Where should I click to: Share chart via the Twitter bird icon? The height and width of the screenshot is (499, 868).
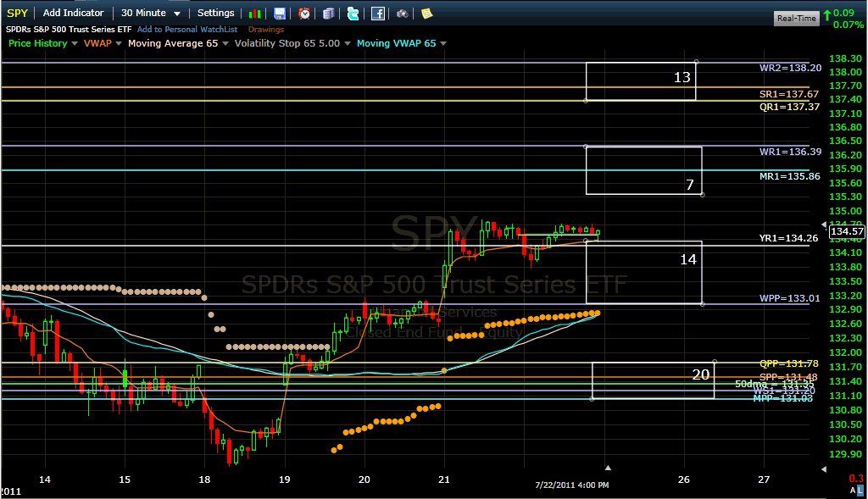tap(353, 14)
